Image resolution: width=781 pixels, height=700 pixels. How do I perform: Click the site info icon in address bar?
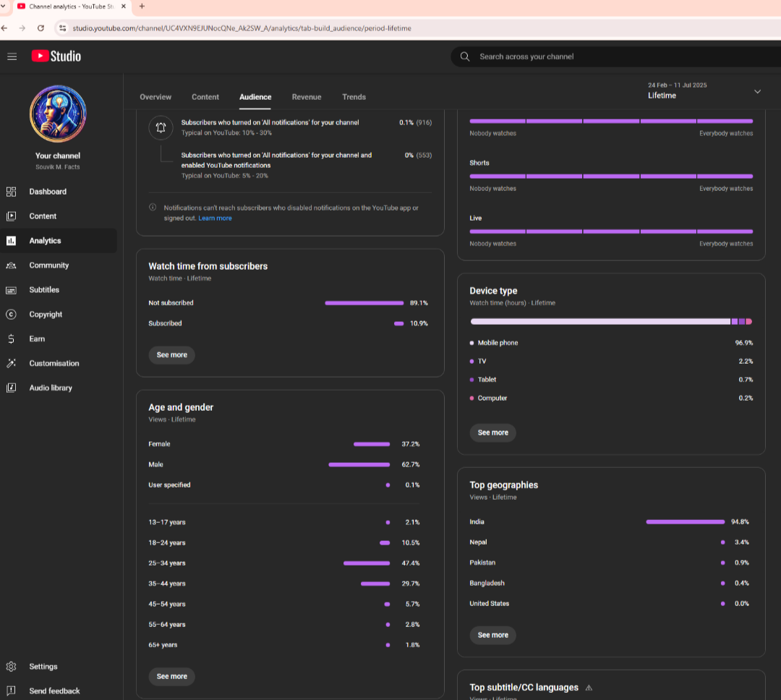click(63, 28)
